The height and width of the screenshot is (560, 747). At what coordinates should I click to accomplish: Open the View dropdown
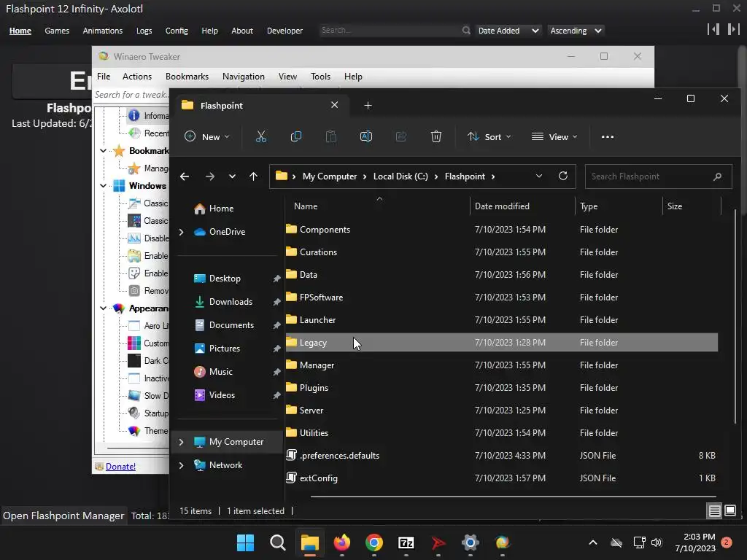554,136
